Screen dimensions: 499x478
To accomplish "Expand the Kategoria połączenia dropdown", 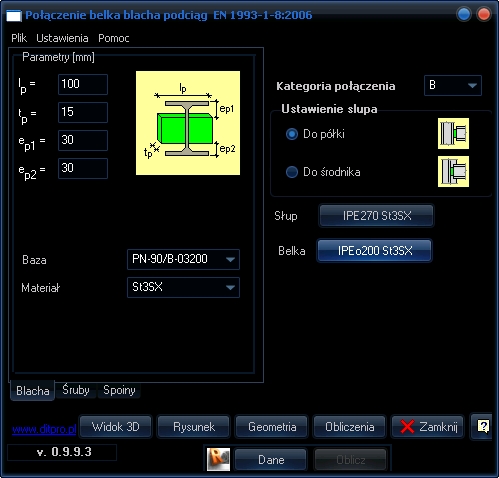I will click(x=453, y=86).
